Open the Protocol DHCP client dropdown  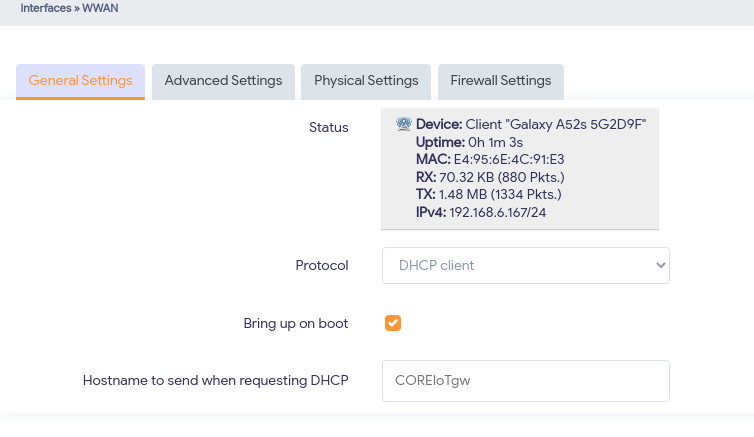525,266
